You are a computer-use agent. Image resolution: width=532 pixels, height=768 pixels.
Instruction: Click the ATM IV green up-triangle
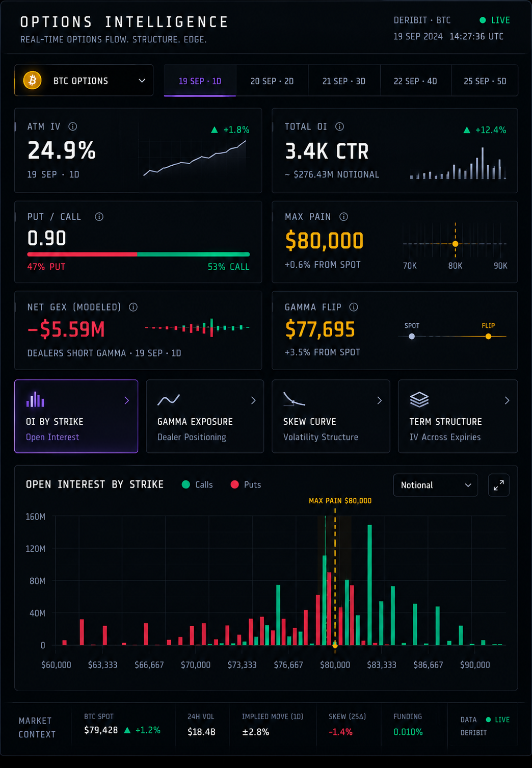click(x=215, y=130)
